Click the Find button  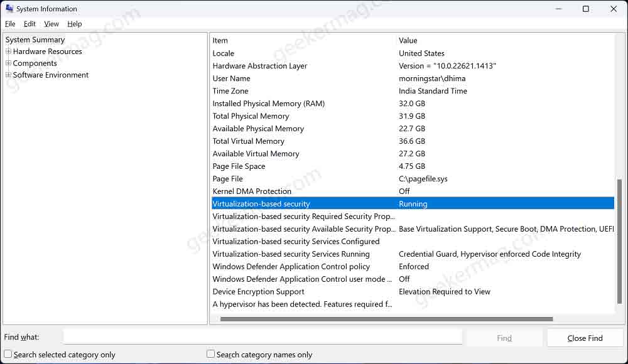click(x=504, y=338)
